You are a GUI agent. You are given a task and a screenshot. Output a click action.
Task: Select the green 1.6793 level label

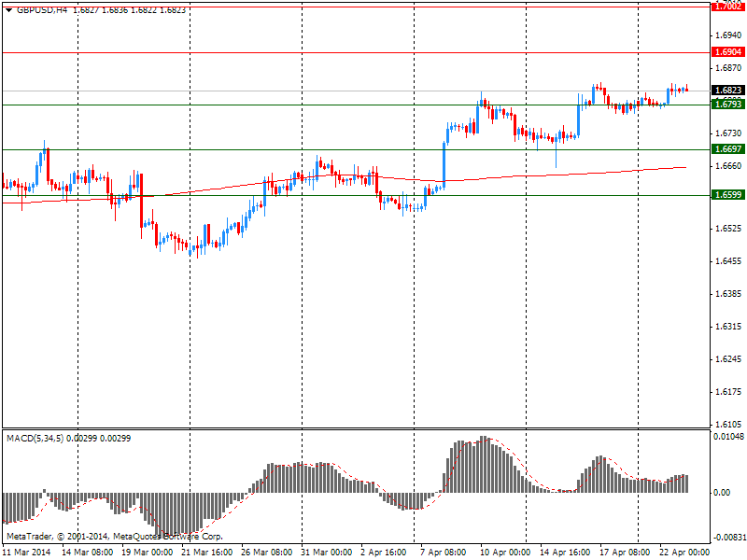pos(727,105)
